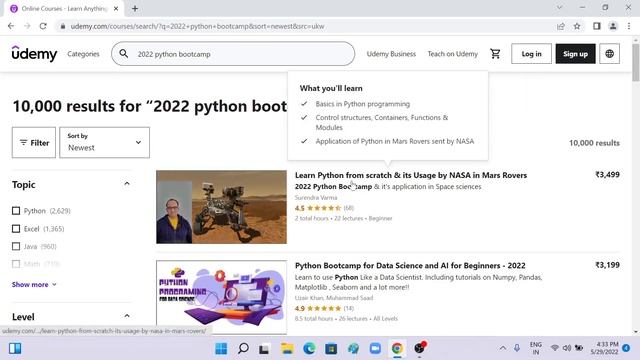Viewport: 640px width, 360px height.
Task: Click the Udemy logo
Action: coord(34,53)
